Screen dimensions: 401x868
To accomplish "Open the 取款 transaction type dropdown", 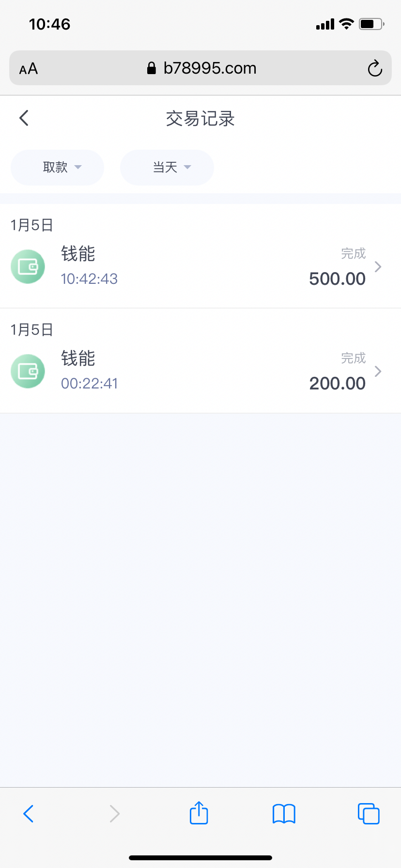I will pyautogui.click(x=57, y=168).
